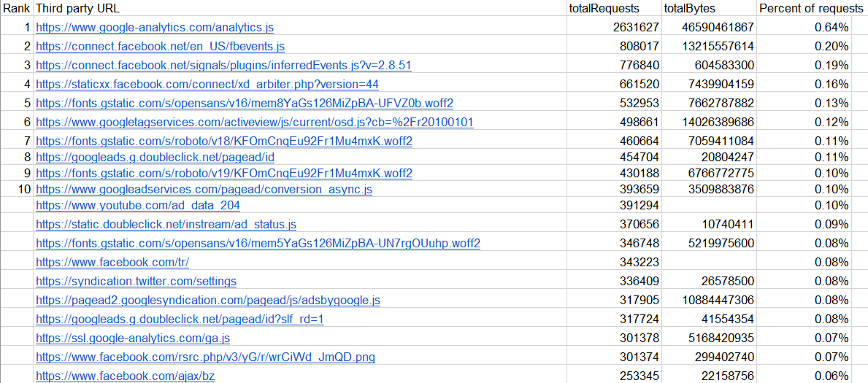The height and width of the screenshot is (383, 868).
Task: Open the googleads.g.doubleclick.net/pagead/id link
Action: pos(155,157)
